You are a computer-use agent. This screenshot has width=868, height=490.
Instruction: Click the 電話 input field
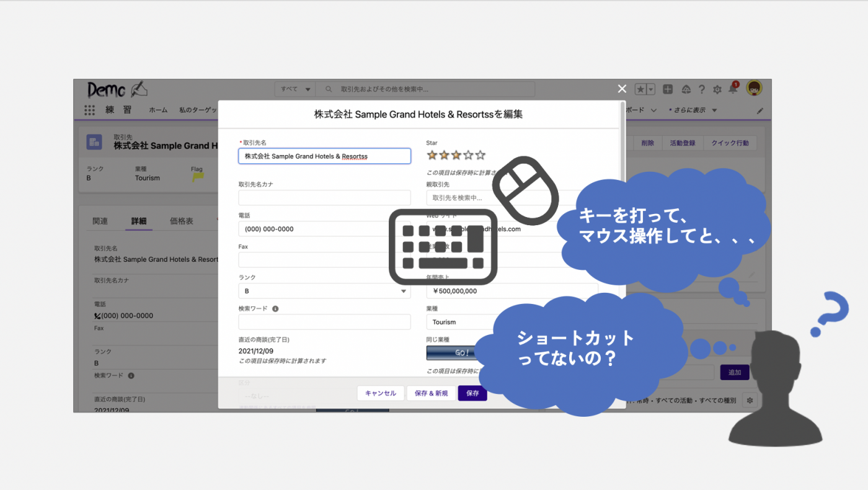coord(324,229)
